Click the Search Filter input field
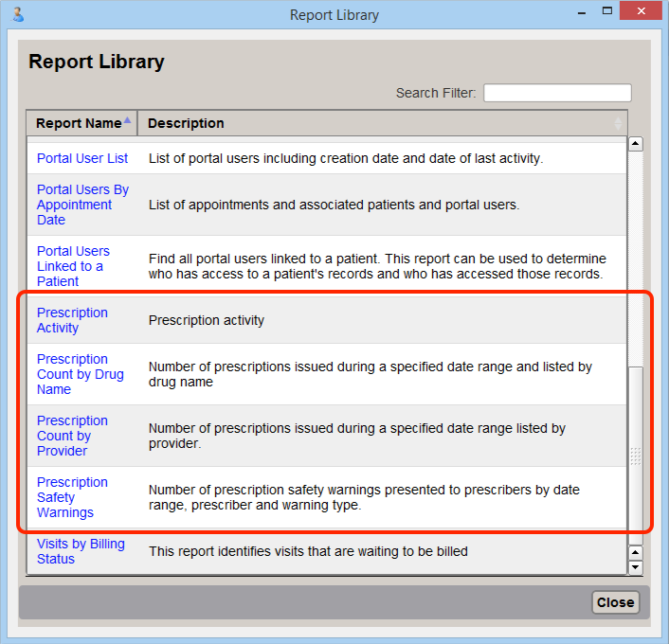 point(557,93)
